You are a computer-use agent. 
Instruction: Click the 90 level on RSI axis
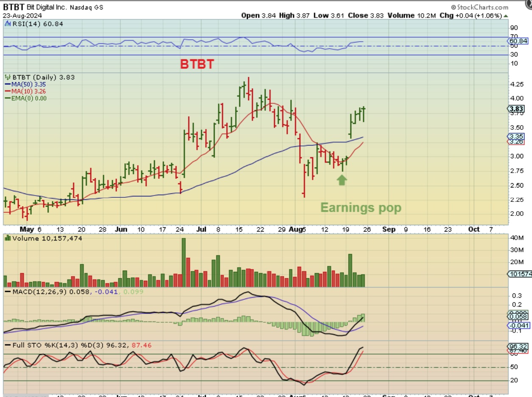click(514, 28)
